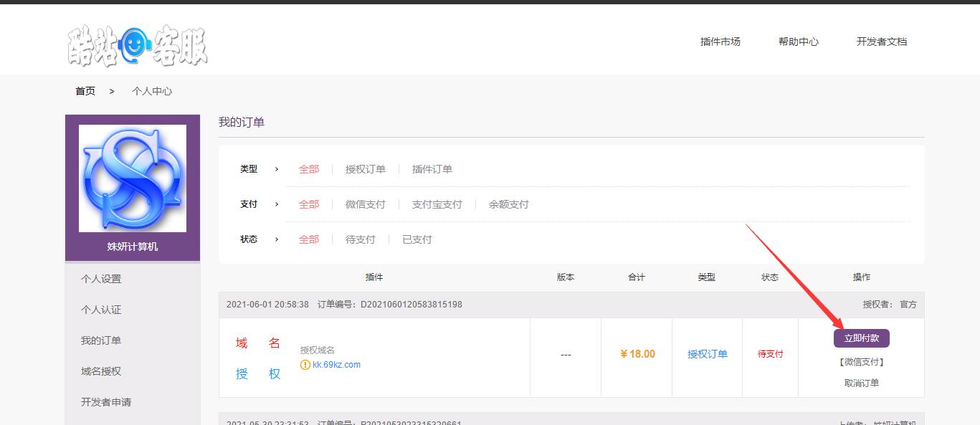The height and width of the screenshot is (425, 980).
Task: Open 个人设置 in sidebar
Action: click(x=101, y=279)
